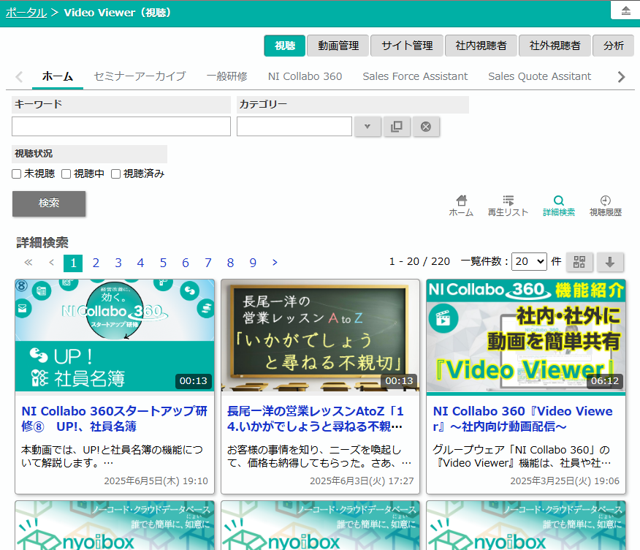Open NI Collabo 360スタートアップ研修⑧ title link
This screenshot has height=550, width=640.
click(x=114, y=419)
